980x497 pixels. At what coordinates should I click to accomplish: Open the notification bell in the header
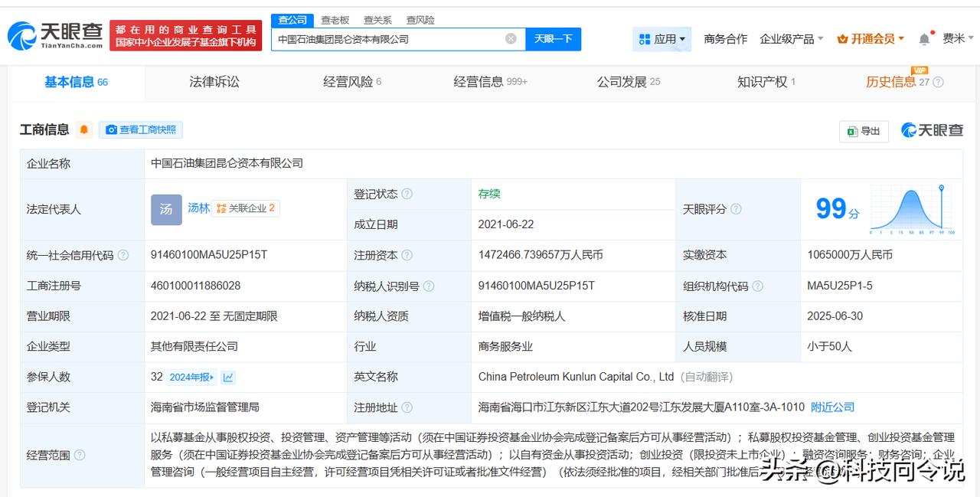pyautogui.click(x=924, y=39)
